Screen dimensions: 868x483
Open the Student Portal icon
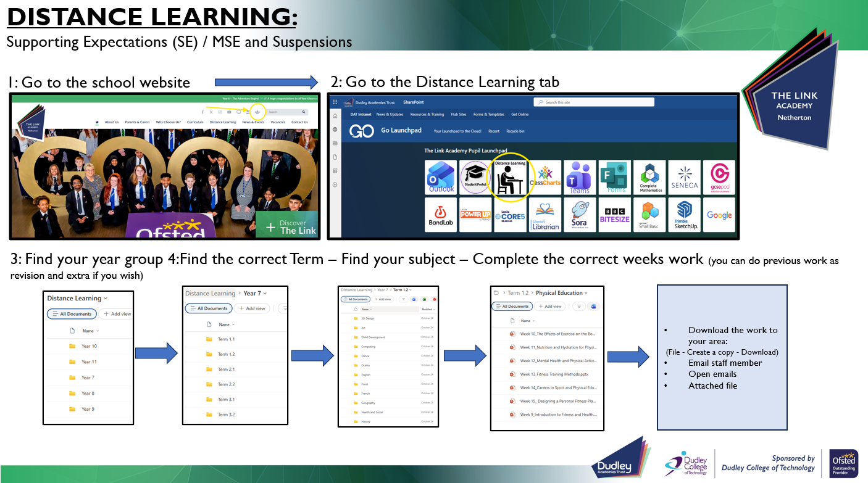tap(475, 178)
